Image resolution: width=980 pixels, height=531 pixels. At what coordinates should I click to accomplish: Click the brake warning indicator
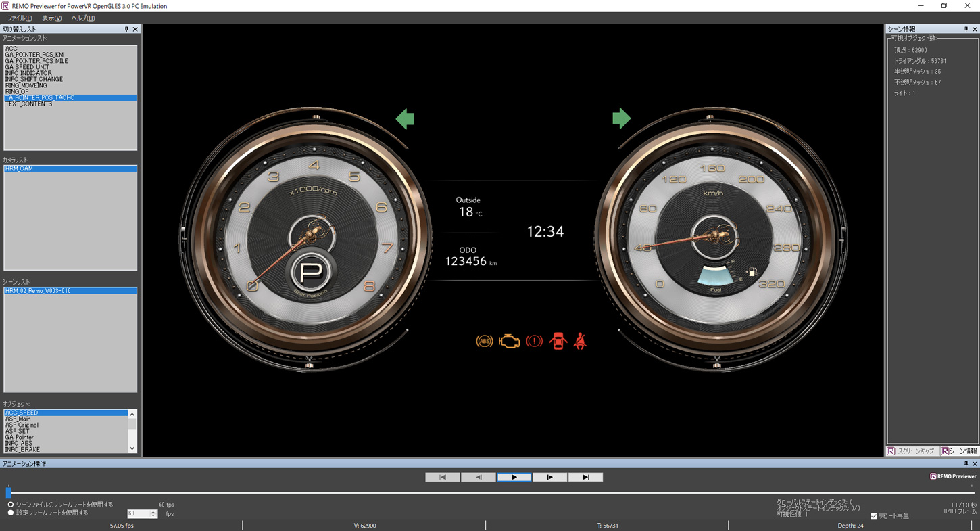coord(534,341)
